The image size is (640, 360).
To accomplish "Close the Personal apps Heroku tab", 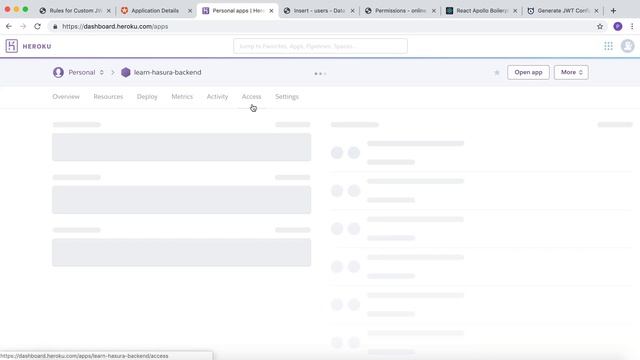I will click(271, 11).
